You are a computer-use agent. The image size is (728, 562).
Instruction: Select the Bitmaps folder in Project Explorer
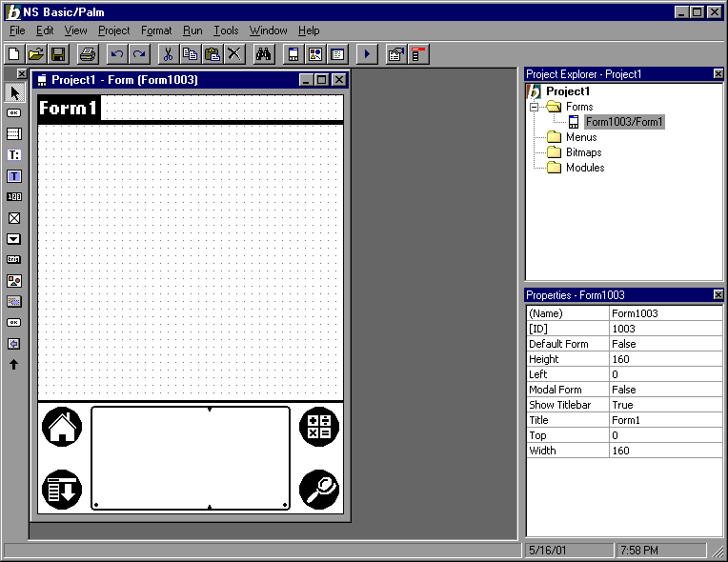(x=583, y=152)
